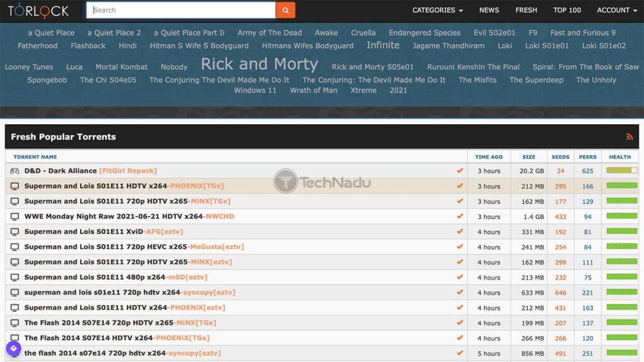Click verified checkmark for Flash S07E14 720p MiNX
This screenshot has height=362, width=644.
pos(460,322)
